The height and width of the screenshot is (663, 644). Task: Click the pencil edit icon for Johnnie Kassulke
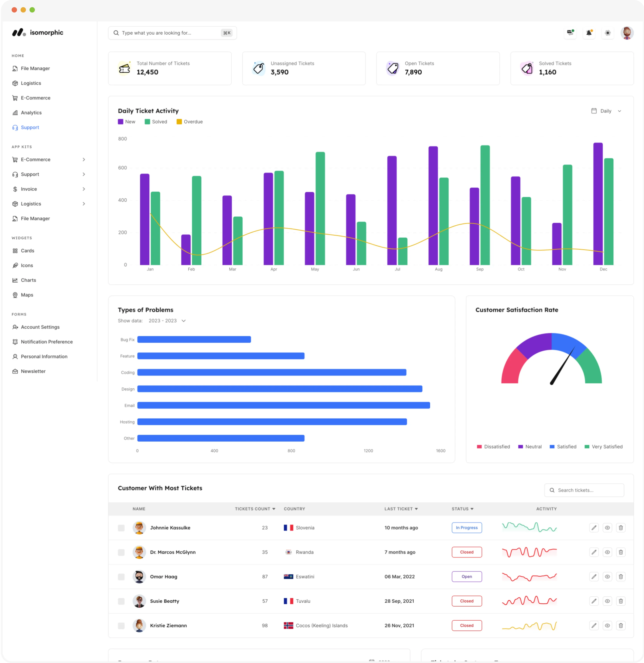[594, 528]
